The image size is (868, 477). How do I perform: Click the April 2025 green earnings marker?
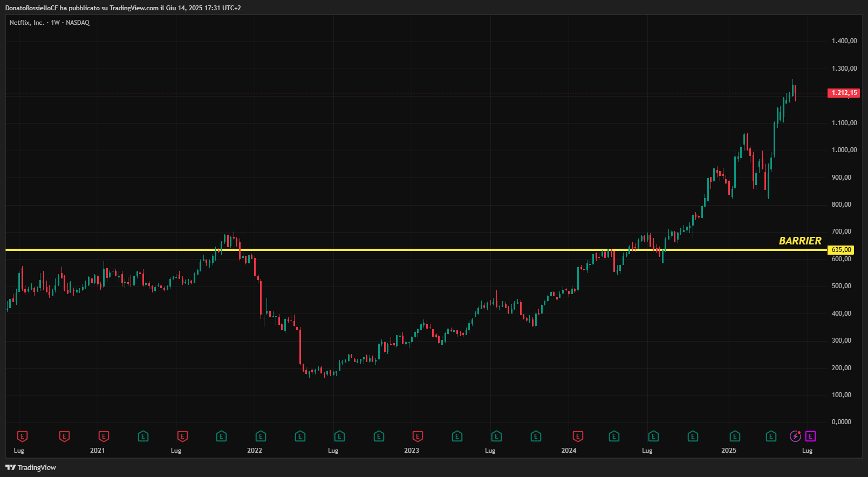(771, 436)
